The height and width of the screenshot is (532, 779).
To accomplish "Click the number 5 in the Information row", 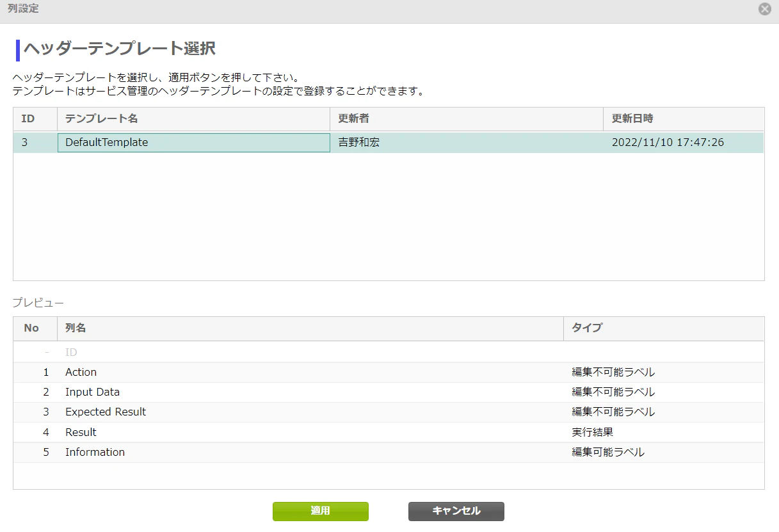I will point(46,452).
